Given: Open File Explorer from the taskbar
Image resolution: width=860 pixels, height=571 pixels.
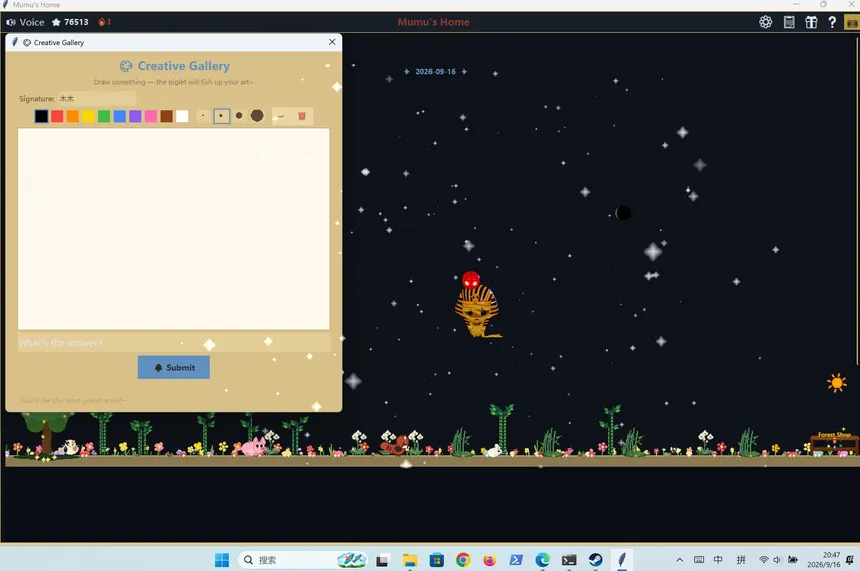Looking at the screenshot, I should coord(410,560).
